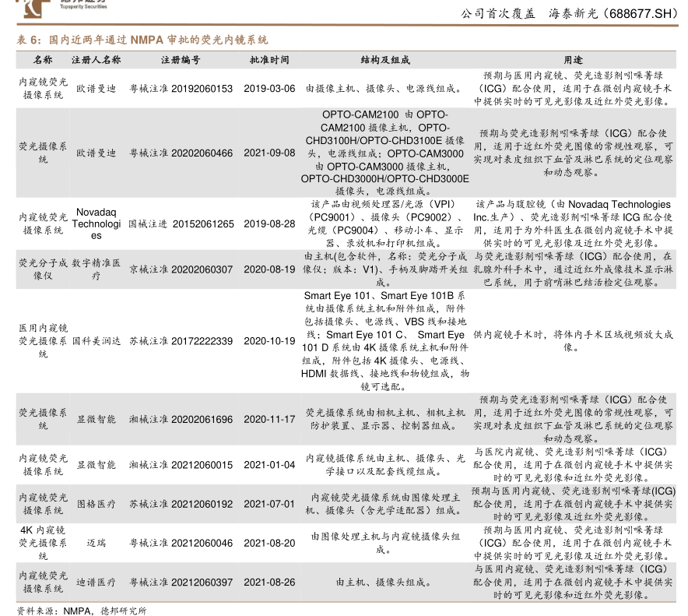
Task: Select the 注册编号 column header
Action: tap(181, 60)
